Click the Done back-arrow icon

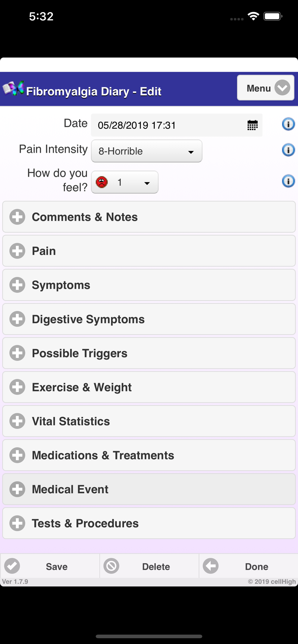[x=211, y=566]
